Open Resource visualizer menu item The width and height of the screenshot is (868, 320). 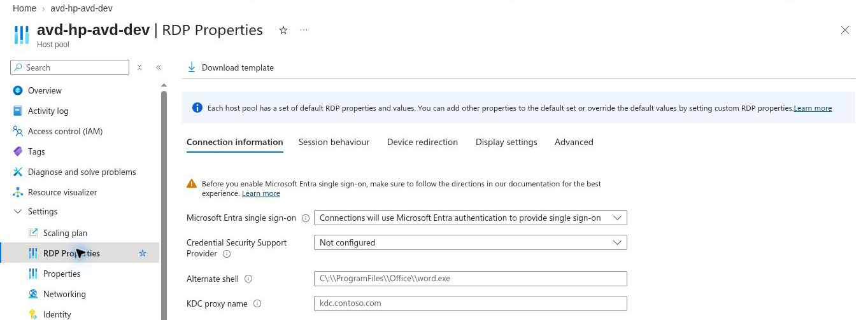coord(62,192)
